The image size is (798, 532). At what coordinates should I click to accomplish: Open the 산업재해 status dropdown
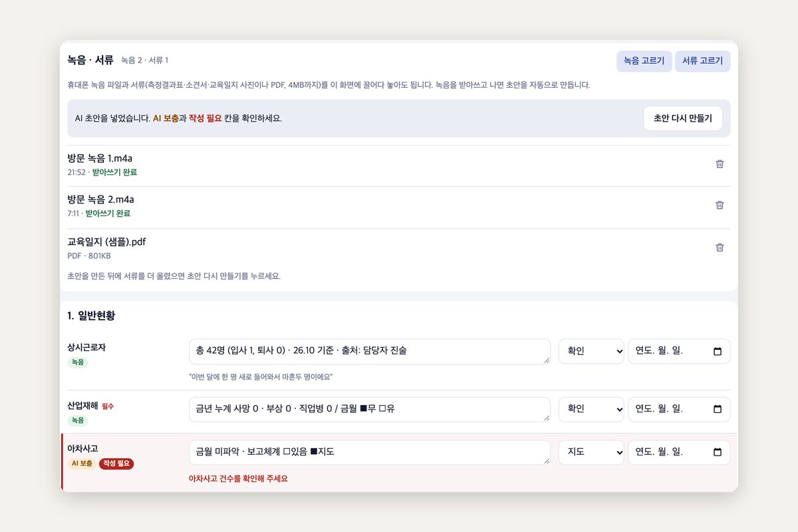click(x=591, y=409)
